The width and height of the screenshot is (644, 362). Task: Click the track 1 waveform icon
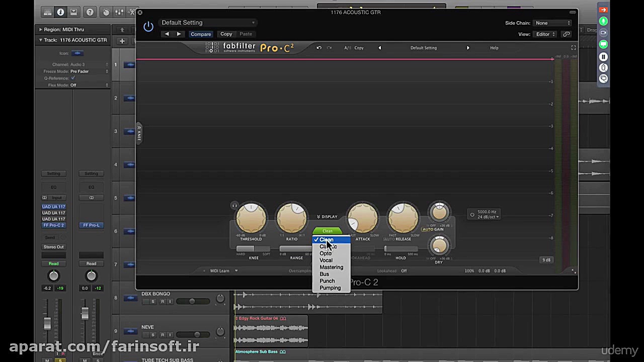point(130,64)
